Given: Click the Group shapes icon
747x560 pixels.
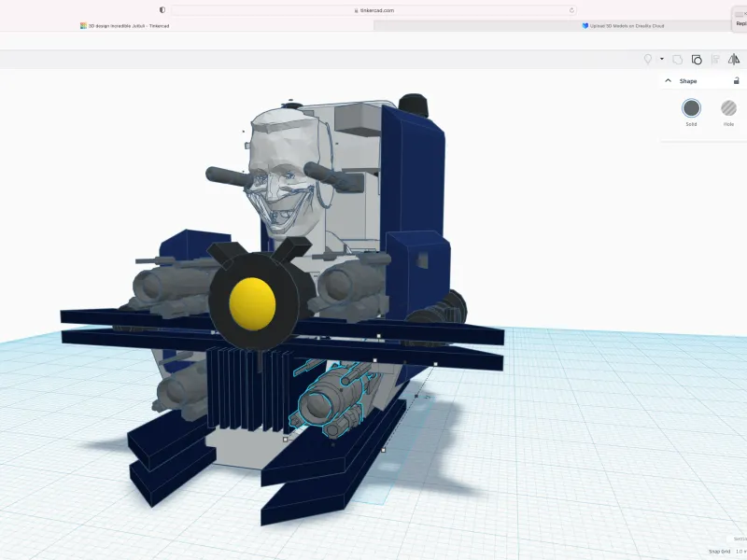Looking at the screenshot, I should coord(678,60).
